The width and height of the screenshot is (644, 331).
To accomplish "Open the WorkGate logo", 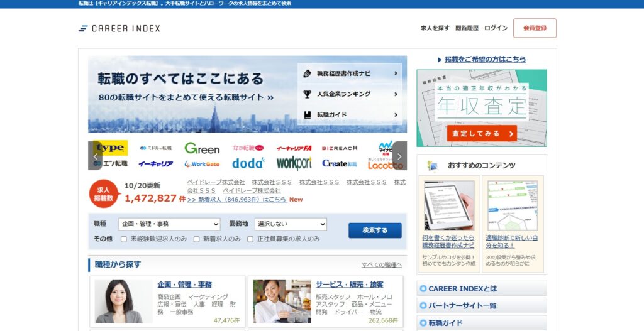I will click(202, 164).
